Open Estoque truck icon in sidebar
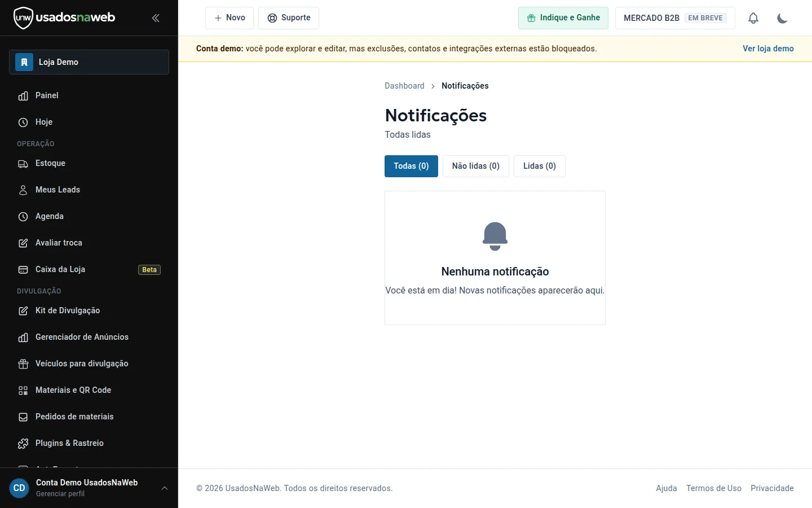Screen dimensions: 812x508 tap(23, 164)
